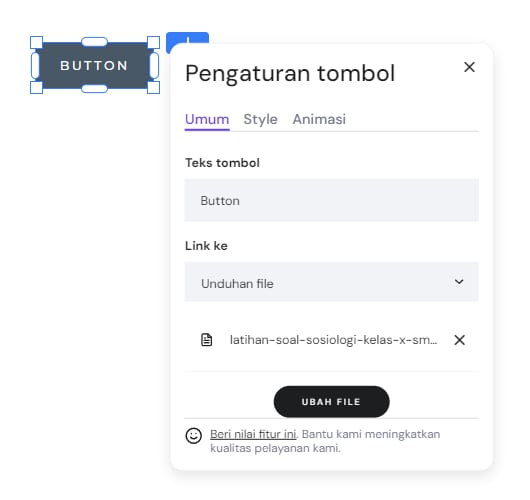Switch to the Animasi tab
This screenshot has height=500, width=530.
point(319,119)
